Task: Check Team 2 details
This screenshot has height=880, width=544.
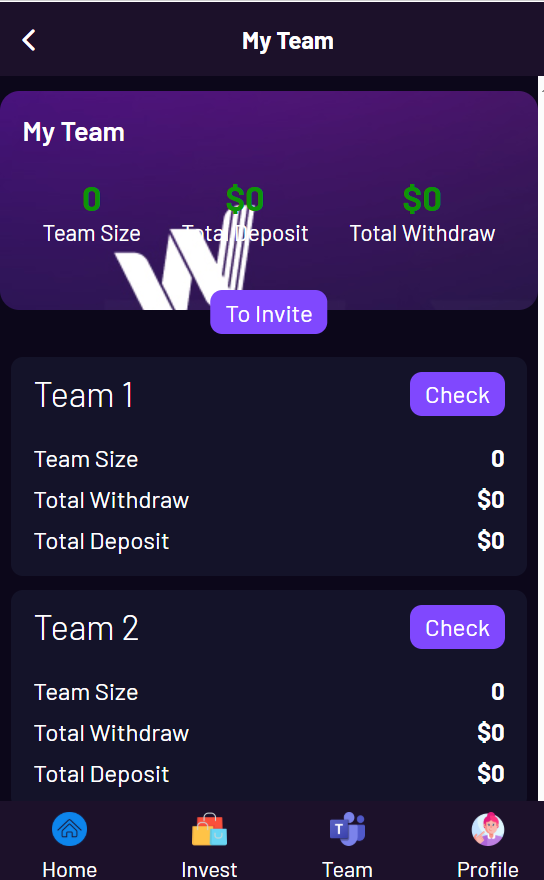Action: pos(457,627)
